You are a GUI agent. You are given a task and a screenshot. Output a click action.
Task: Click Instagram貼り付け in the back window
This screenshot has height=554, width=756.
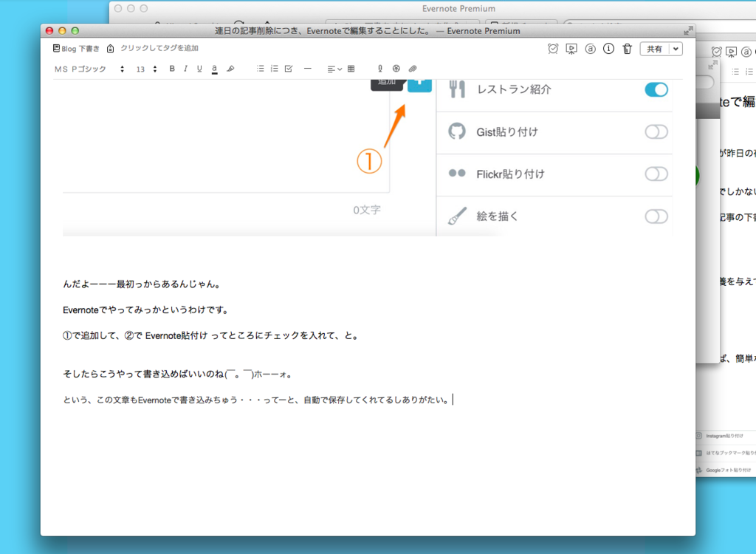pyautogui.click(x=725, y=436)
